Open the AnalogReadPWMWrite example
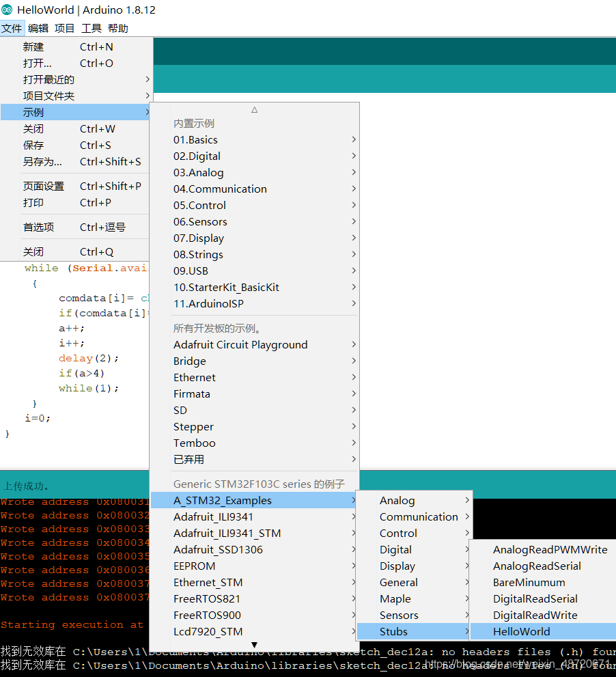Viewport: 616px width, 677px height. pos(543,550)
